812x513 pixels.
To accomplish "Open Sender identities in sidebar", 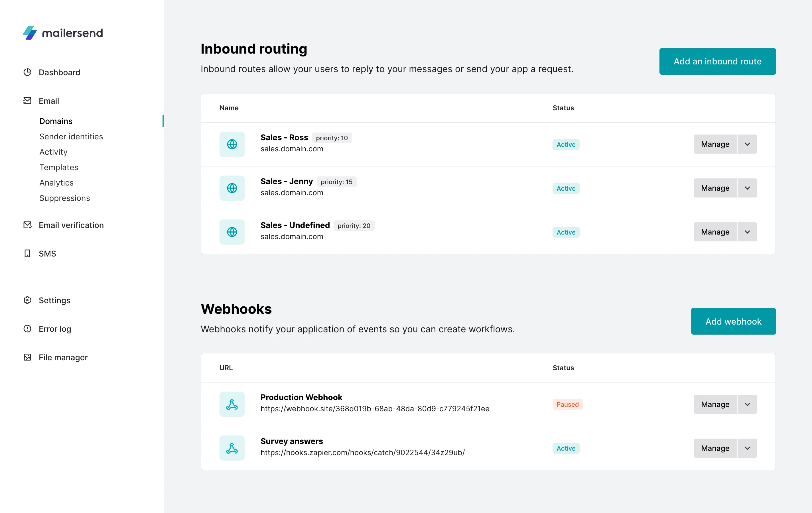I will coord(71,137).
